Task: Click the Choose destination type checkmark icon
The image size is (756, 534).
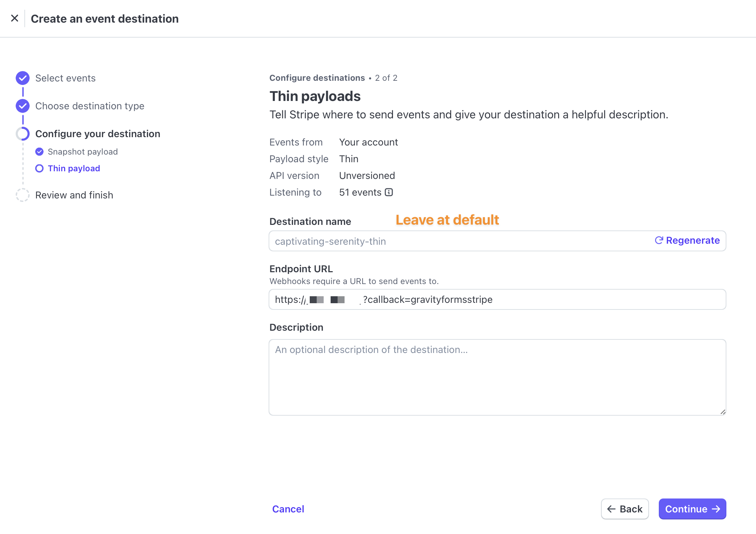Action: point(23,106)
